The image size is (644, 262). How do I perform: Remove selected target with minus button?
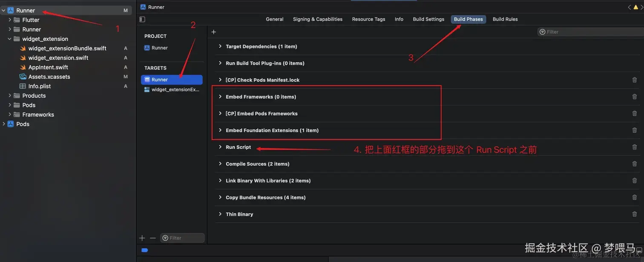click(153, 238)
